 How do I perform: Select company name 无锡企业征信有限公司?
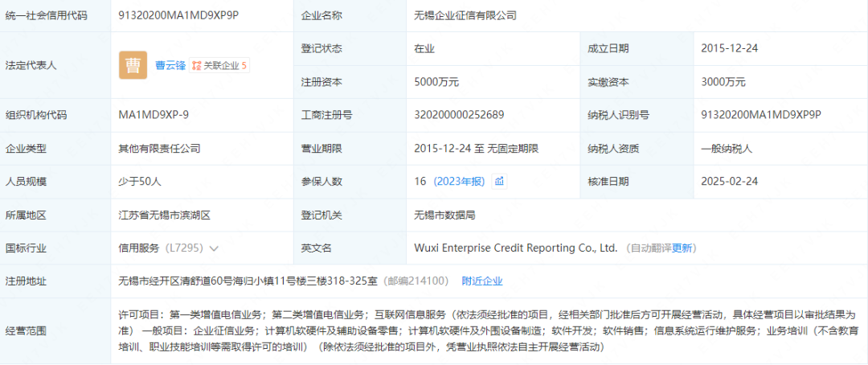(x=465, y=15)
